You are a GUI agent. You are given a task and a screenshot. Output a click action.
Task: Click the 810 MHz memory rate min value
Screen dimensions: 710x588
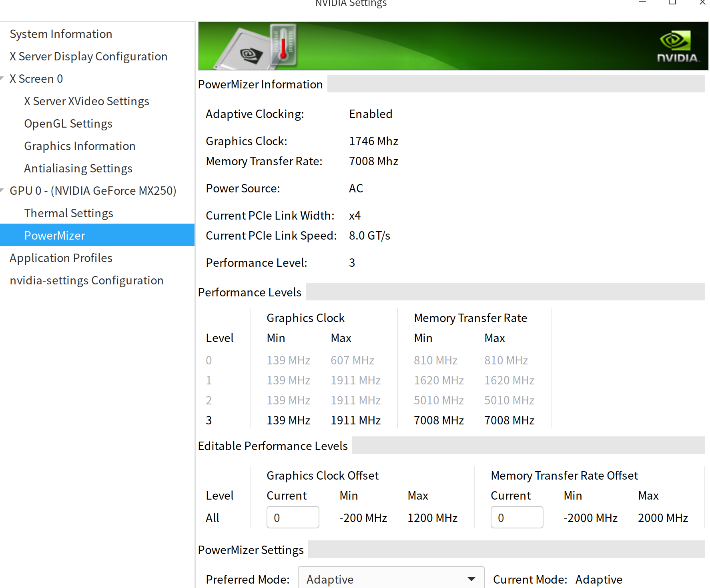pos(435,360)
